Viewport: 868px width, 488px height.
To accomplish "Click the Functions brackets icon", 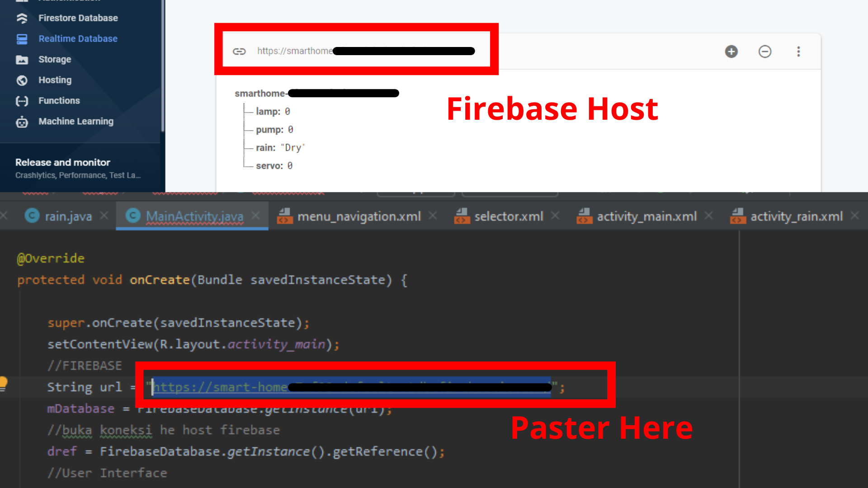I will point(22,101).
